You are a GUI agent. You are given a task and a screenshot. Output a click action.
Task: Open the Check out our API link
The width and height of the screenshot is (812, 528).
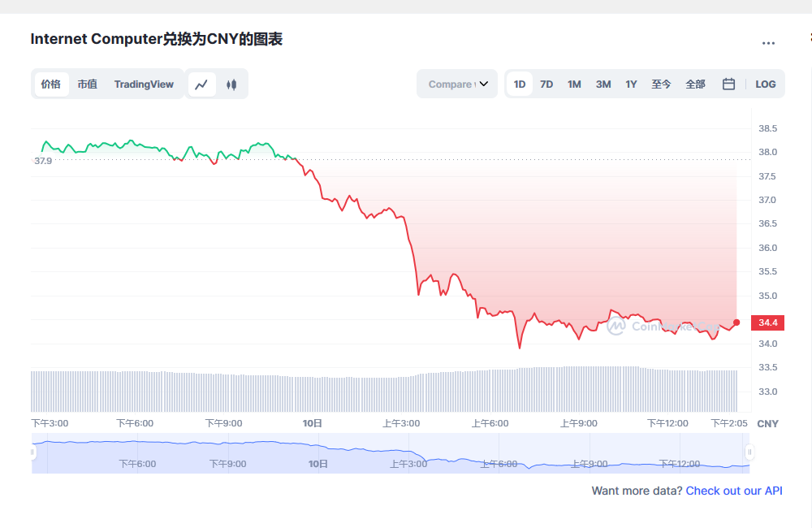coord(734,491)
